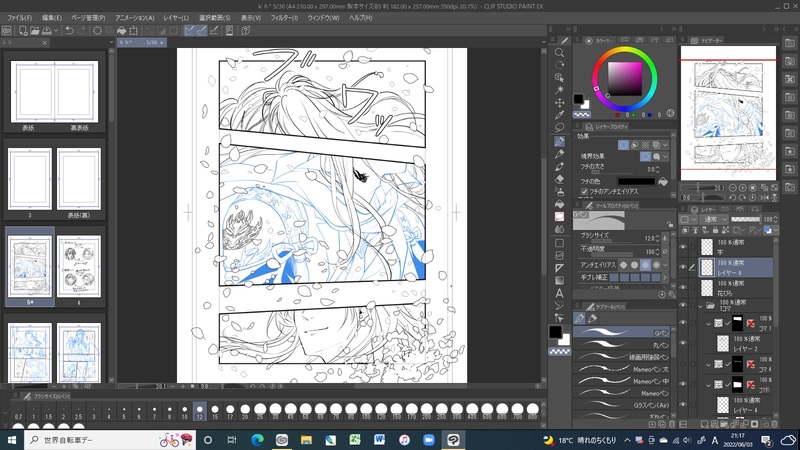This screenshot has width=800, height=450.
Task: Hide the 1コマ folder via eye icon
Action: 683,306
